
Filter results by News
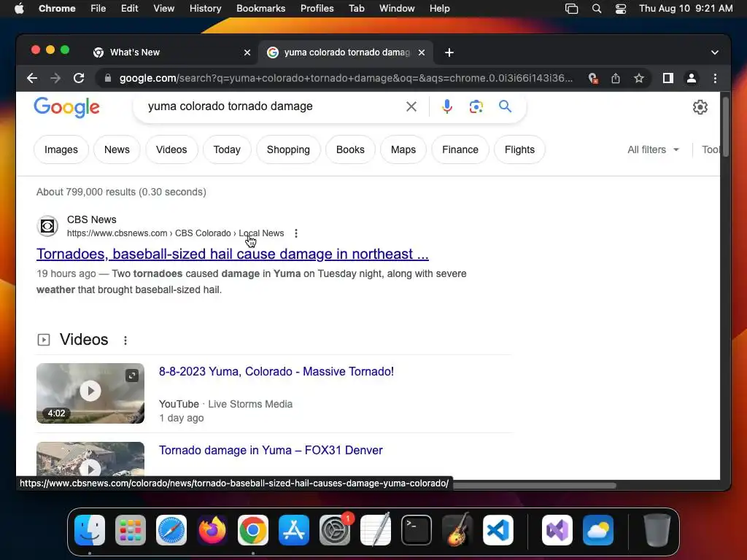[x=117, y=149]
